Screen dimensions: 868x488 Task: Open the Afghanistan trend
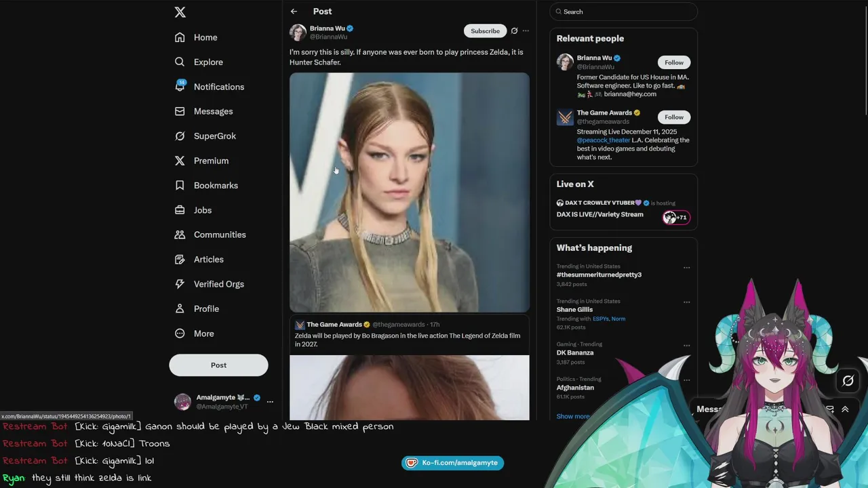575,388
